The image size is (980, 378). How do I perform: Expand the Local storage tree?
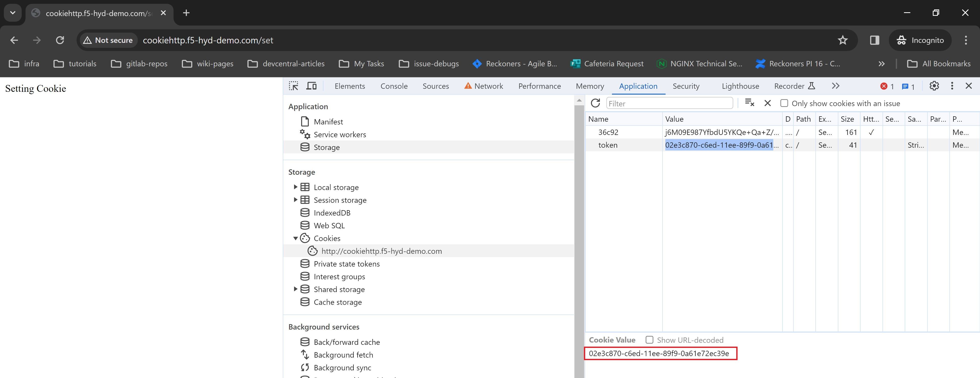click(295, 187)
